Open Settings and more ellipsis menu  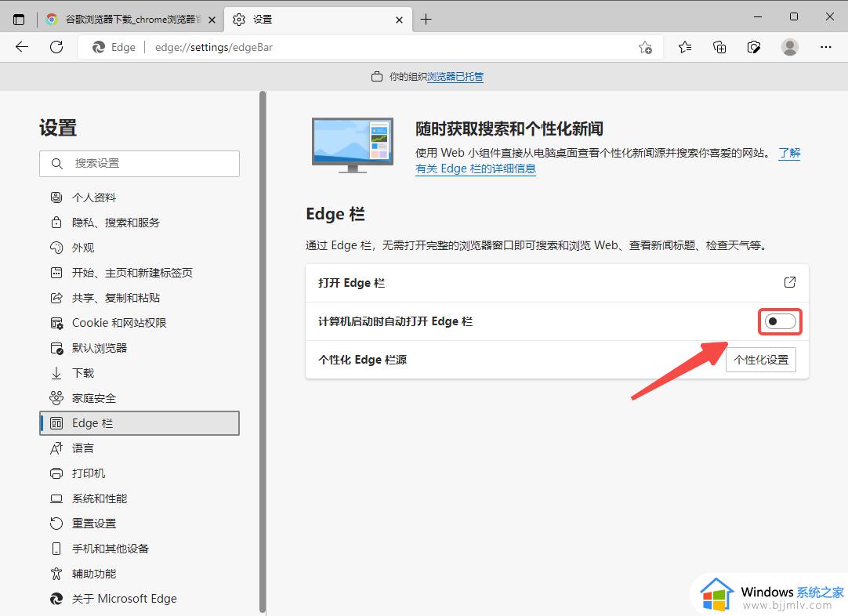(826, 47)
